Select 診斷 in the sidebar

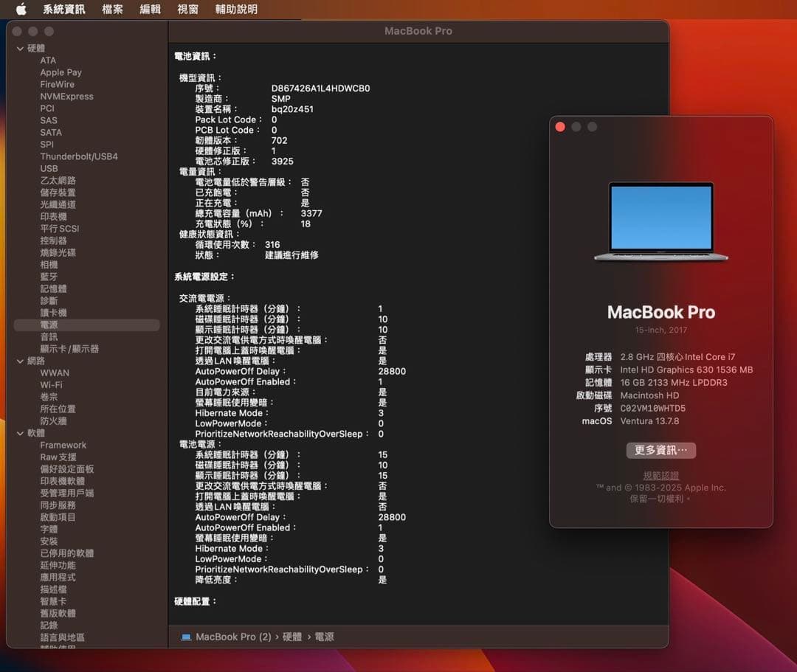point(49,301)
